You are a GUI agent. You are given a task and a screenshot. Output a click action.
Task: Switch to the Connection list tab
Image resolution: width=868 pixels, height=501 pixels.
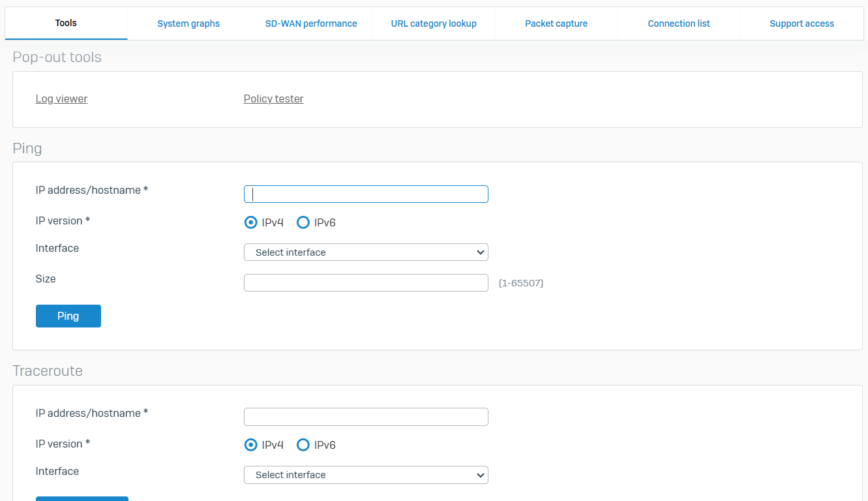coord(679,23)
